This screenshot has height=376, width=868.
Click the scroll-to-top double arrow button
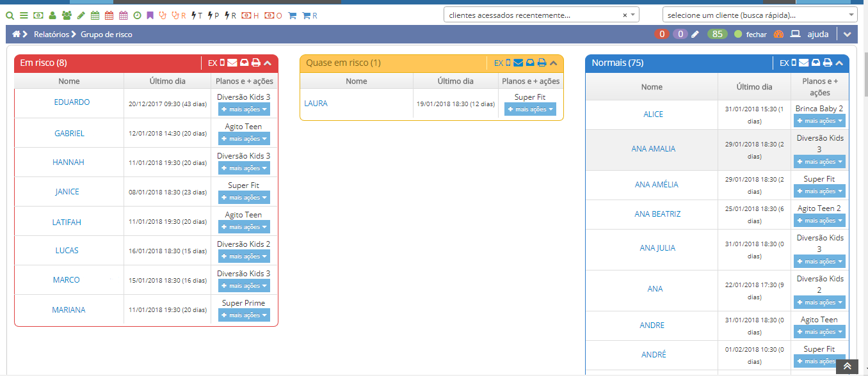(x=847, y=366)
